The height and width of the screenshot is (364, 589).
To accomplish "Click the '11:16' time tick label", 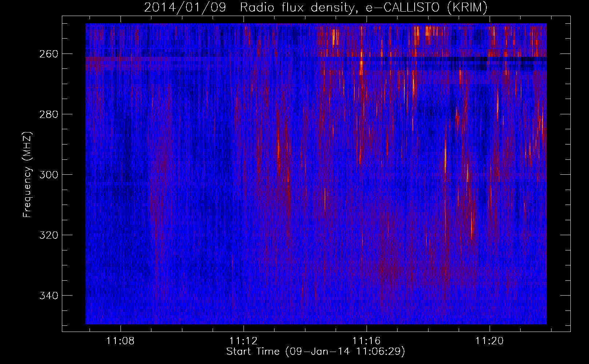I will [367, 341].
